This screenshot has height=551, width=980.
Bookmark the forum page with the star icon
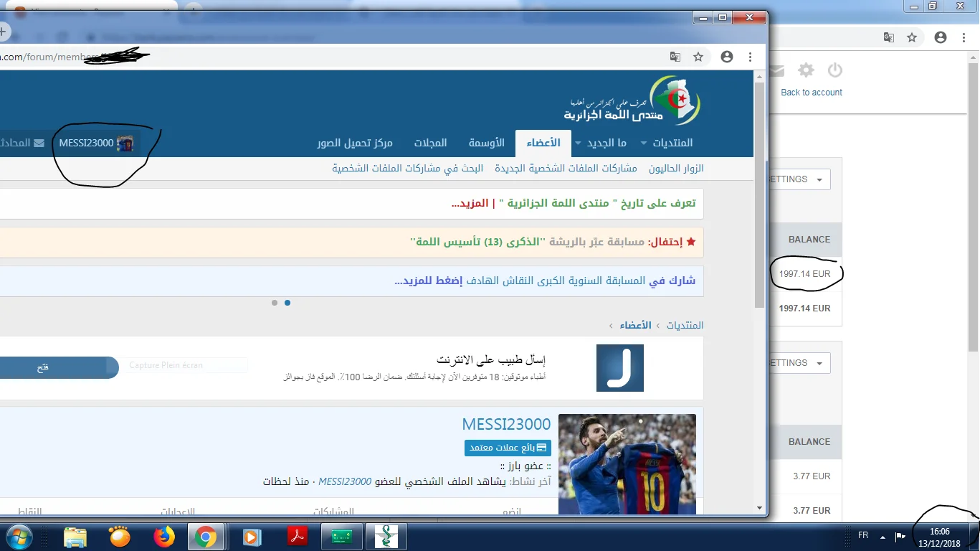[698, 57]
